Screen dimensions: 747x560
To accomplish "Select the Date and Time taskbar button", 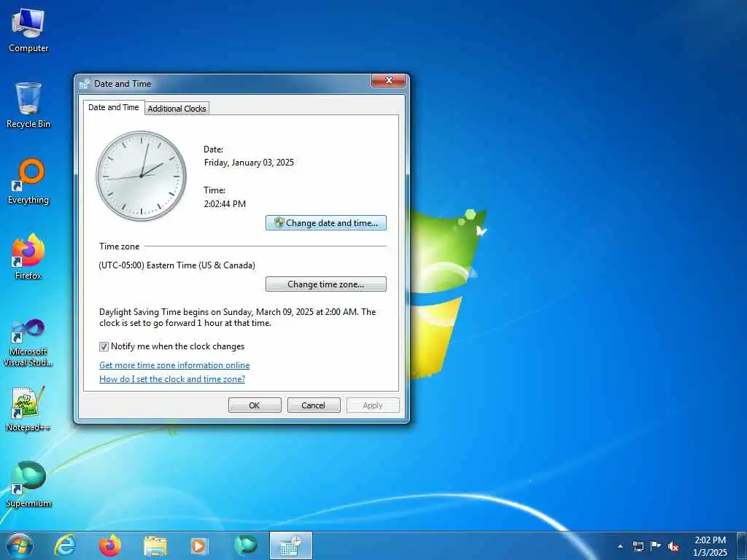I will [291, 545].
